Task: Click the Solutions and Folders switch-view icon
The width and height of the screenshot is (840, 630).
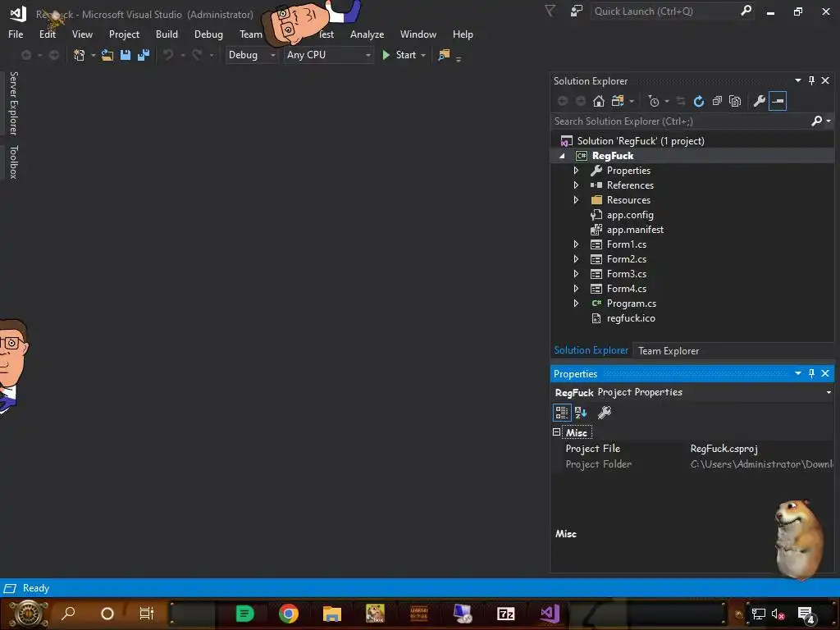Action: click(618, 101)
